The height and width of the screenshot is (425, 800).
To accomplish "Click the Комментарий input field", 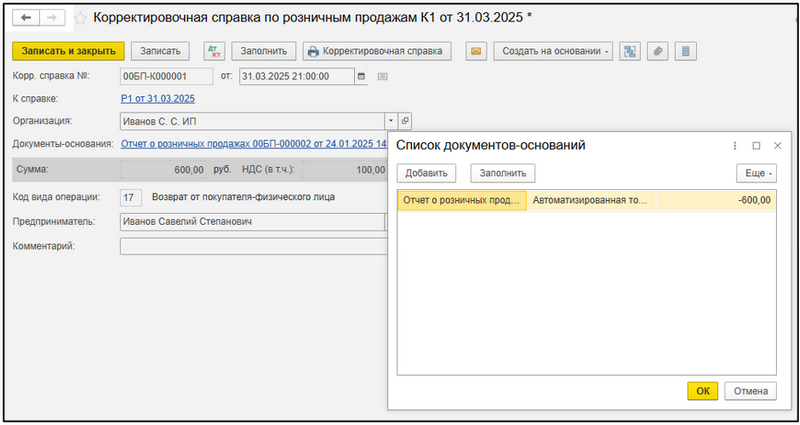I will (250, 246).
